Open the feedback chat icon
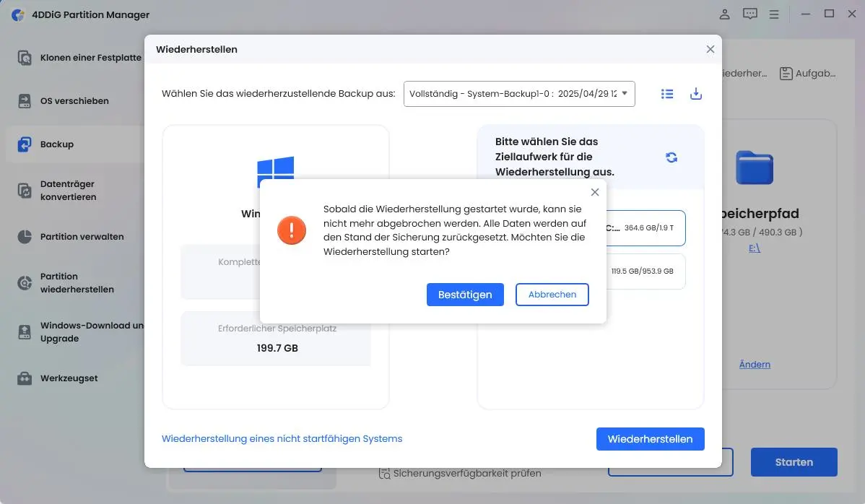 (749, 14)
